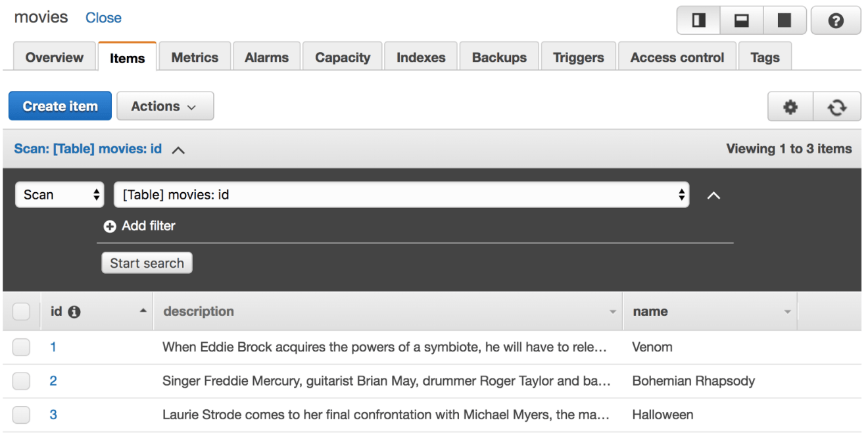This screenshot has width=868, height=437.
Task: Switch to the Metrics tab
Action: [195, 57]
